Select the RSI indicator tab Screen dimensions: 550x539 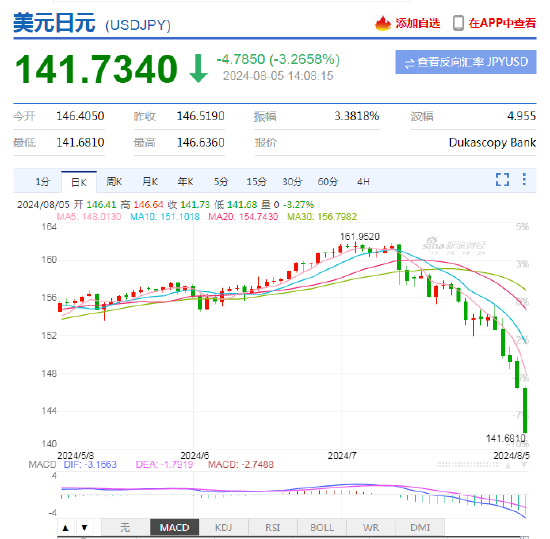pyautogui.click(x=273, y=527)
